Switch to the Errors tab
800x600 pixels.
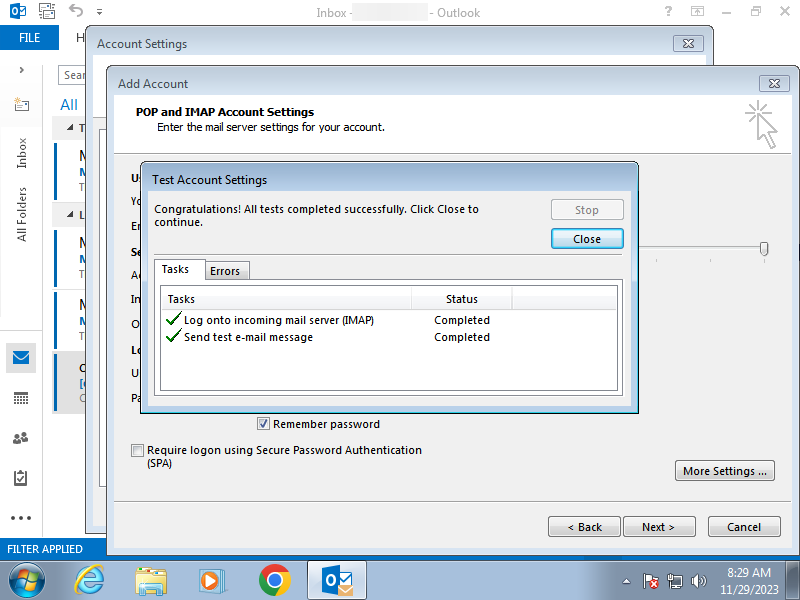[225, 271]
